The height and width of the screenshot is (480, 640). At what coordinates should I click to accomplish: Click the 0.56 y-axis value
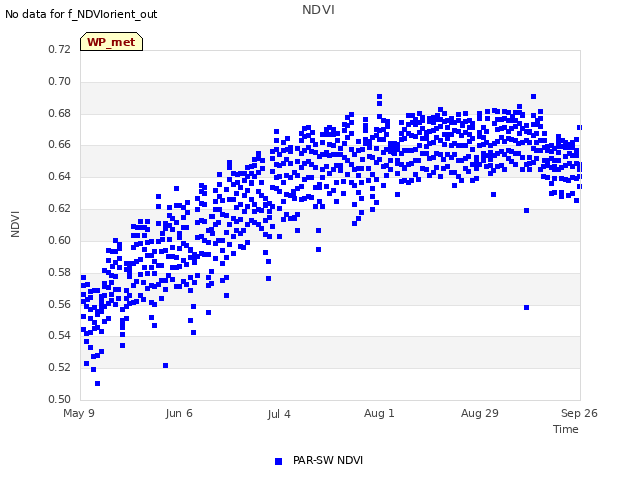(59, 304)
